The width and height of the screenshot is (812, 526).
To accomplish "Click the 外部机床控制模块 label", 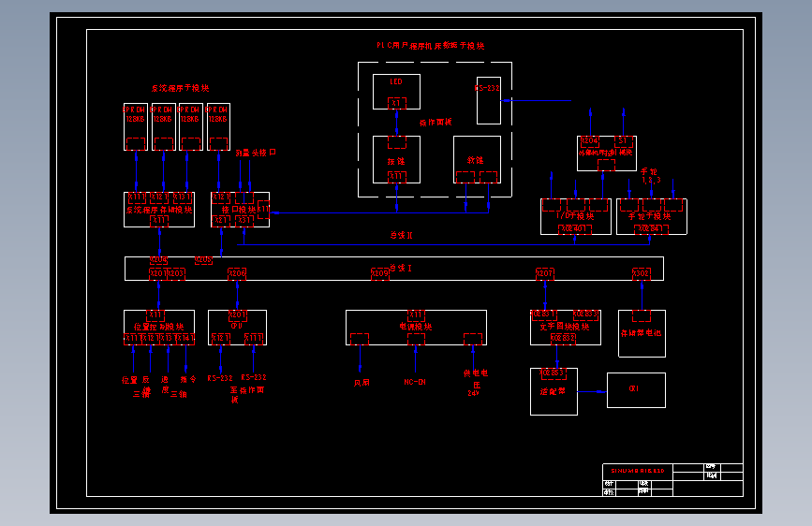I will click(605, 153).
